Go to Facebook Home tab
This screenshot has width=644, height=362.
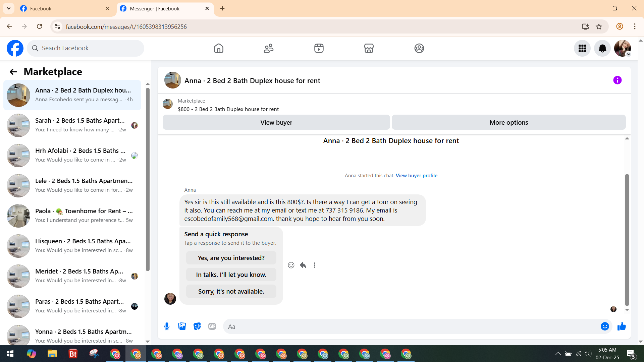(218, 48)
